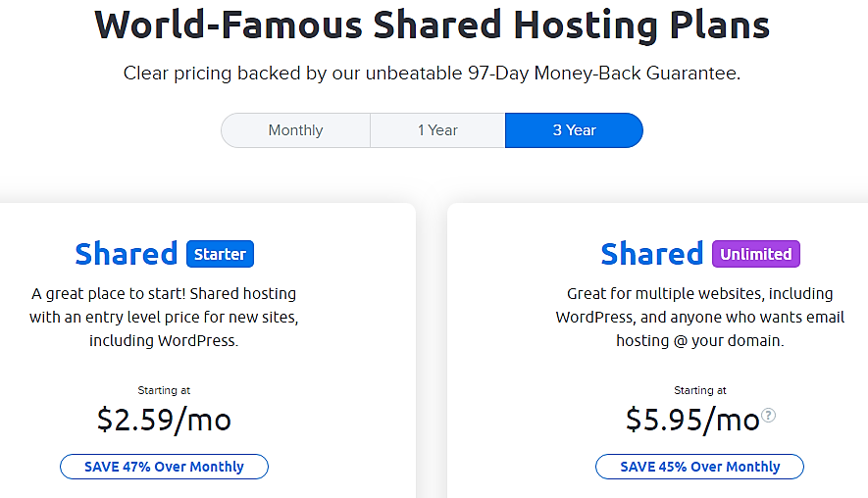Open the help tooltip icon beside $5.95/mo
Viewport: 868px width, 498px height.
coord(768,415)
